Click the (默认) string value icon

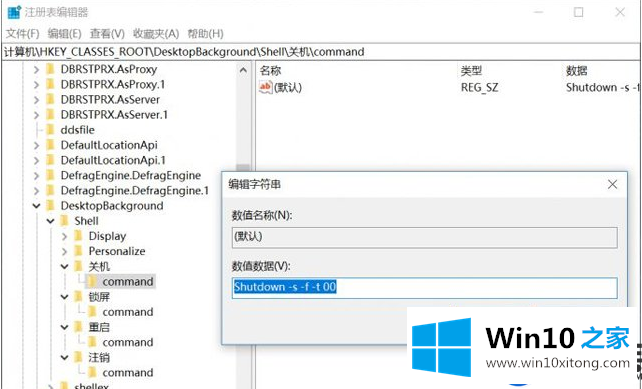pyautogui.click(x=265, y=87)
